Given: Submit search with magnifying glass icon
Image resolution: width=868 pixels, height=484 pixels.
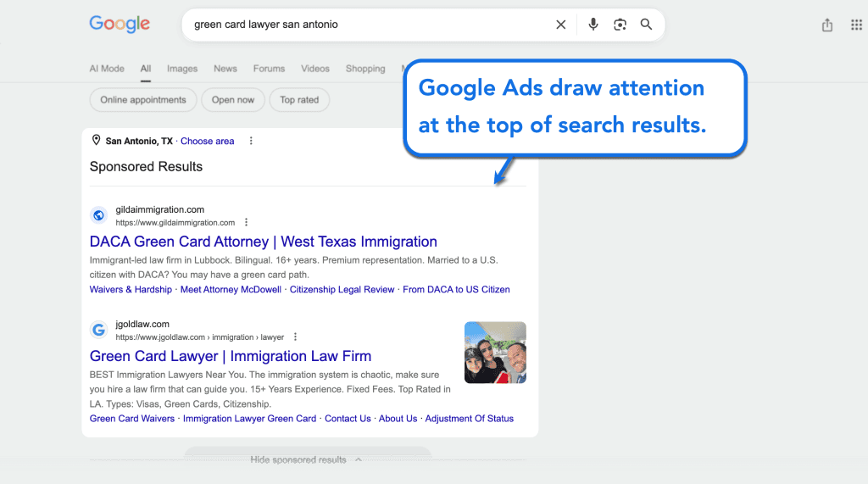Looking at the screenshot, I should (646, 25).
